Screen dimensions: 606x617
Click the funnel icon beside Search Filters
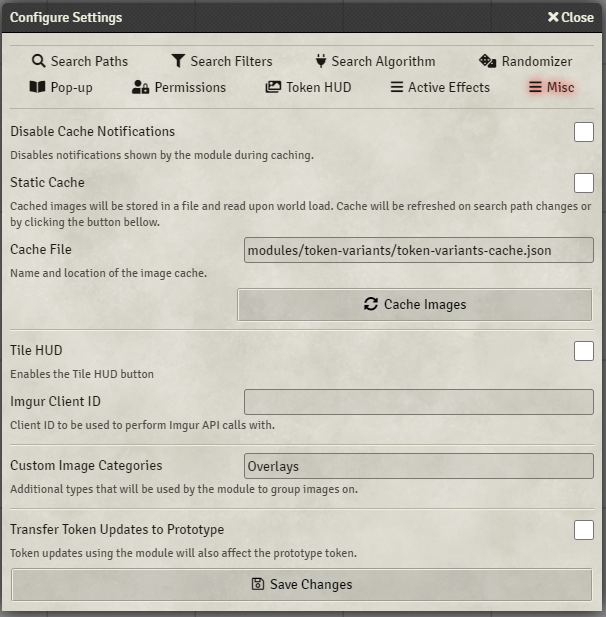tap(178, 61)
